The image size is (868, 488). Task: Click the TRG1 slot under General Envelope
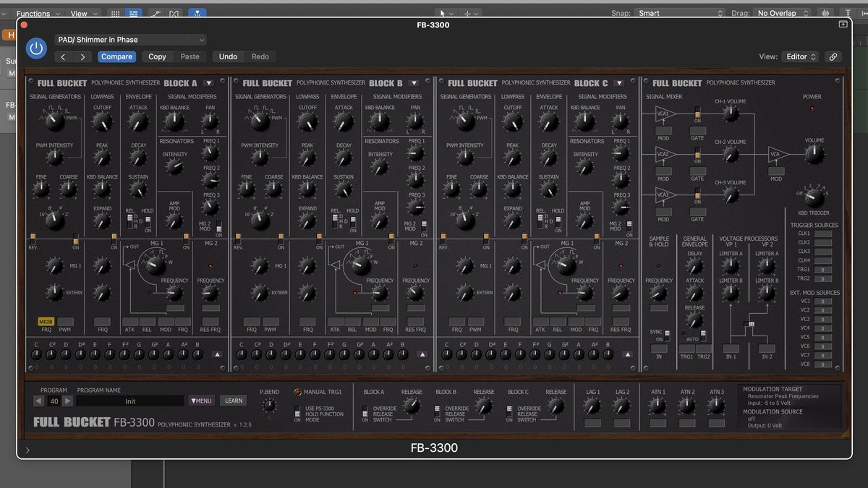tap(686, 348)
